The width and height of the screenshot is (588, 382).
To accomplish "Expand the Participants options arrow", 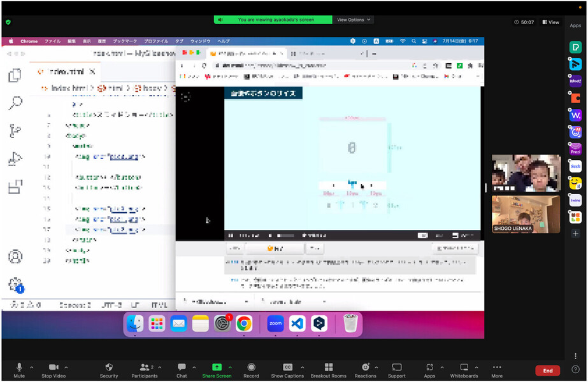I will pyautogui.click(x=160, y=367).
